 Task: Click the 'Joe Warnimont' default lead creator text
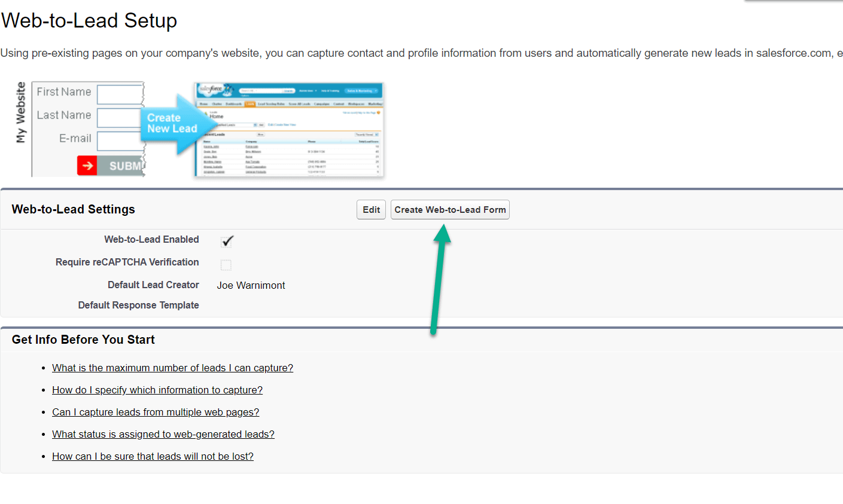pos(251,285)
